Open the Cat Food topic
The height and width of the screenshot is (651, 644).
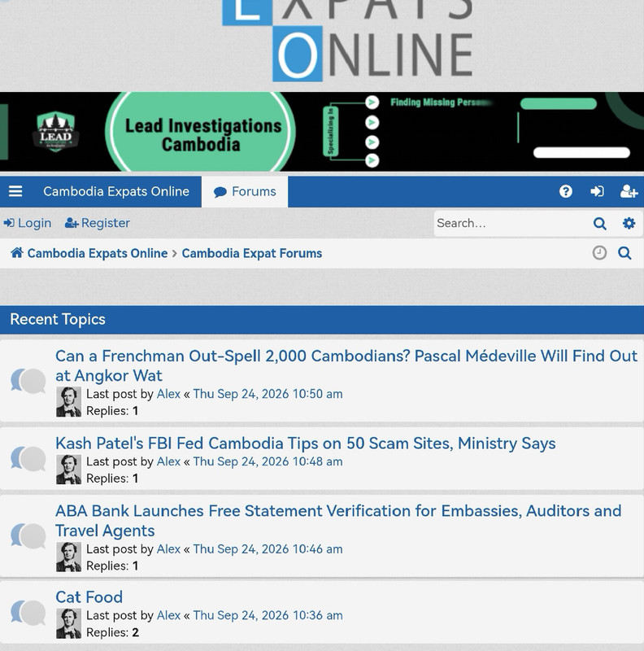pos(89,597)
